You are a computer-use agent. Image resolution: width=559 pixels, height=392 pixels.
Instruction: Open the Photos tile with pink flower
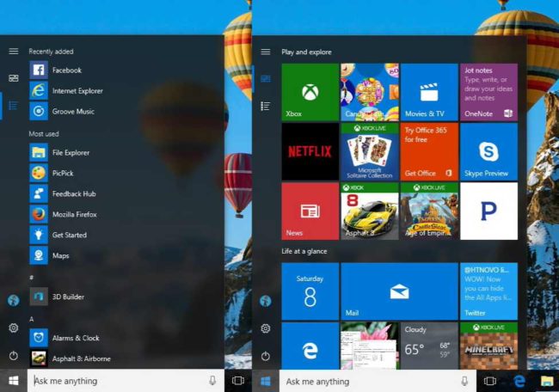point(370,346)
